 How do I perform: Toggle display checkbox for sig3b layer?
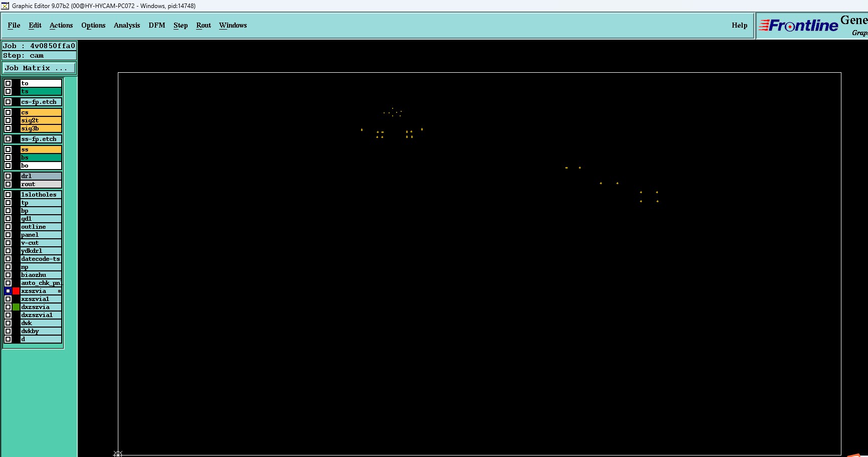pos(8,128)
